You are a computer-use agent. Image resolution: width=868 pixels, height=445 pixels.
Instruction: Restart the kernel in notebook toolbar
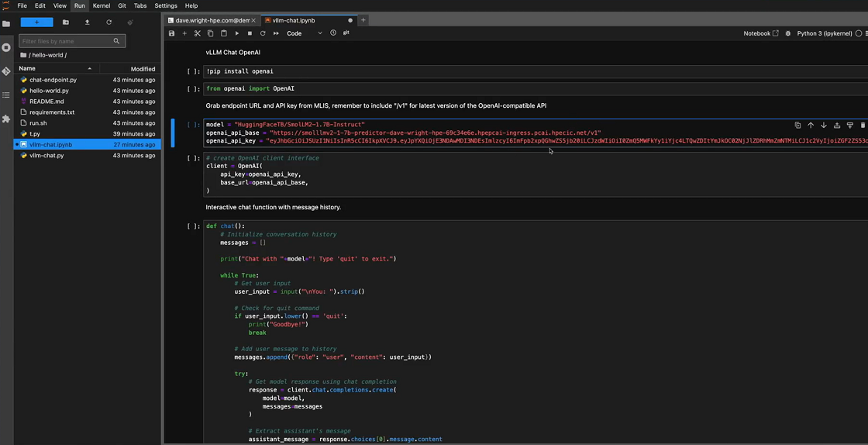(x=263, y=33)
